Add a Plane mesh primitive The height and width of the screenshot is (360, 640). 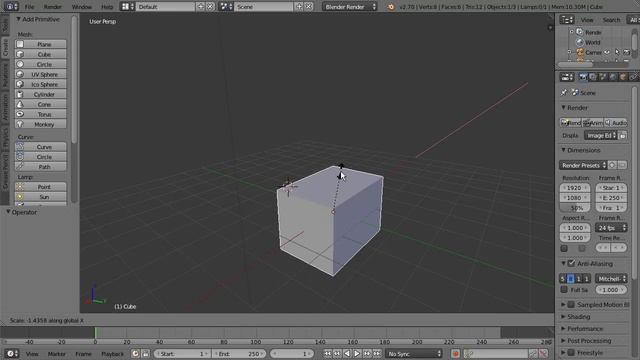pyautogui.click(x=40, y=44)
